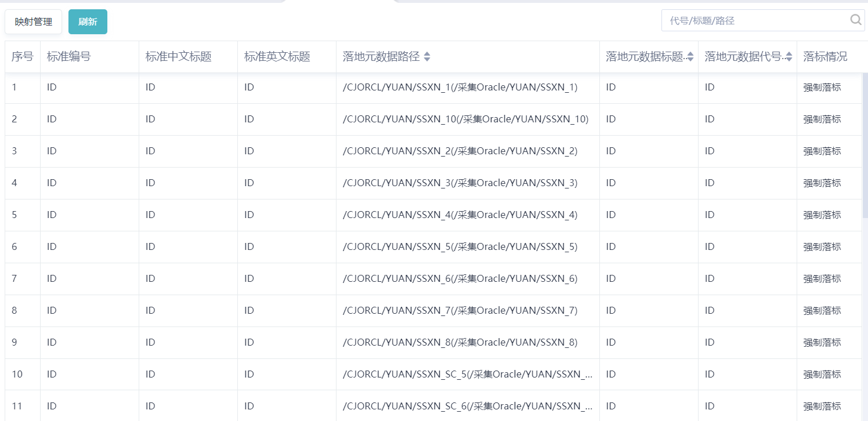The width and height of the screenshot is (868, 421).
Task: Select the 标准编号 column header
Action: [x=68, y=57]
